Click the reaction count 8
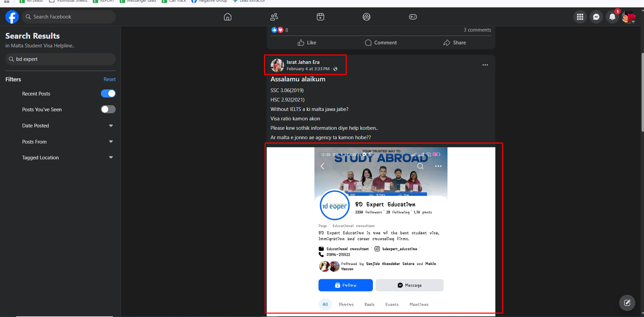644x317 pixels. (x=287, y=30)
